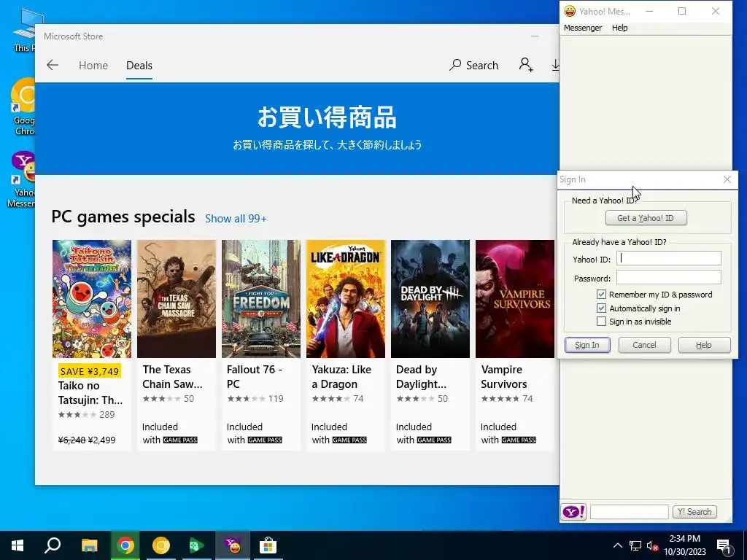The image size is (747, 560).
Task: Open Google Play Games taskbar icon
Action: (196, 545)
